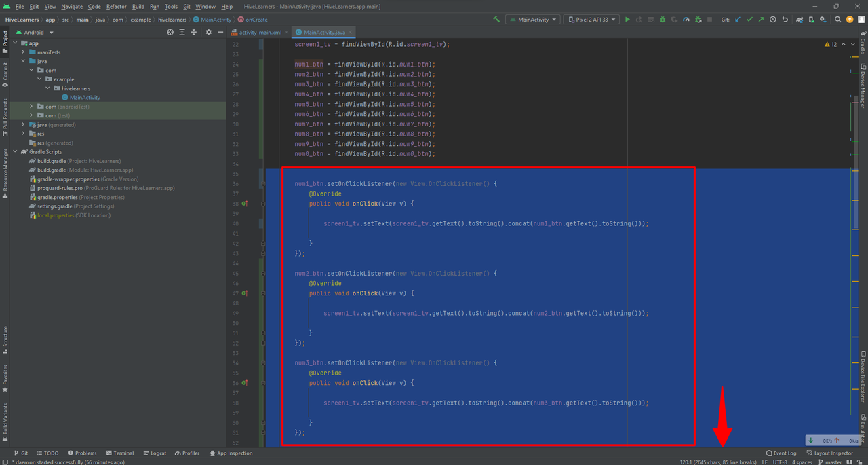The image size is (868, 465).
Task: Open Search Everywhere magnifier icon
Action: 838,20
